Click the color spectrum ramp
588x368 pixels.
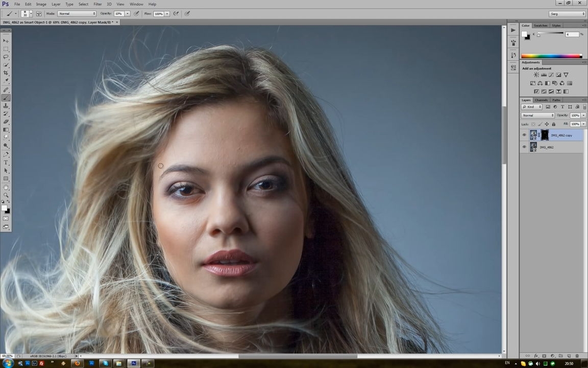tap(551, 56)
